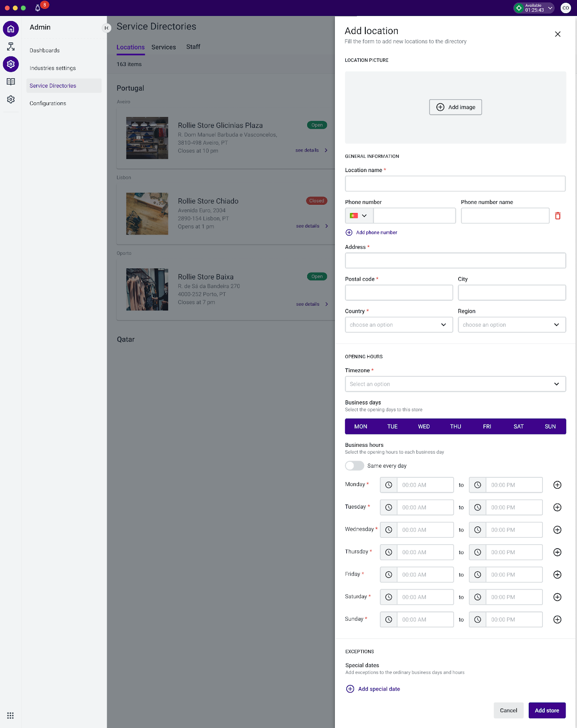The image size is (577, 728).
Task: Toggle the Same every day switch
Action: [x=354, y=465]
